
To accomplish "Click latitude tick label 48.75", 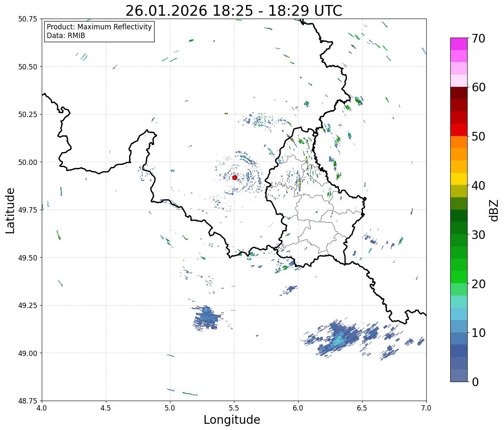I will click(x=28, y=401).
